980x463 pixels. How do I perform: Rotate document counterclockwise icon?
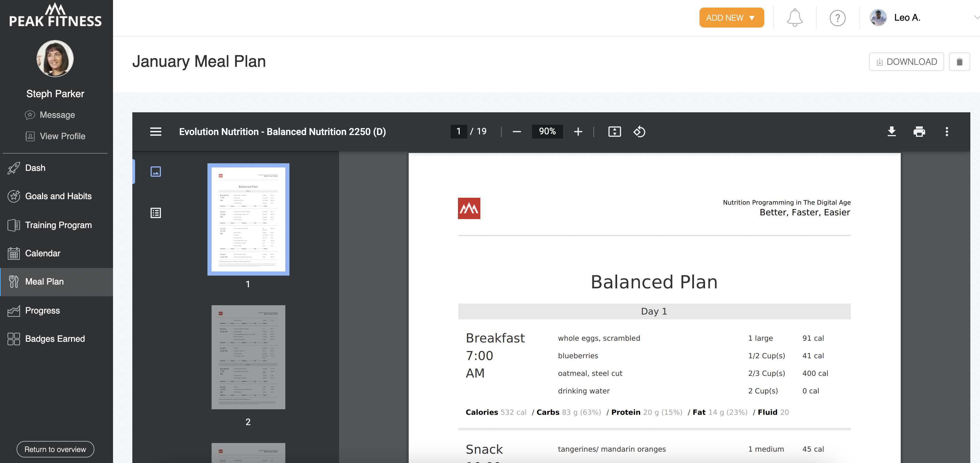(x=639, y=132)
